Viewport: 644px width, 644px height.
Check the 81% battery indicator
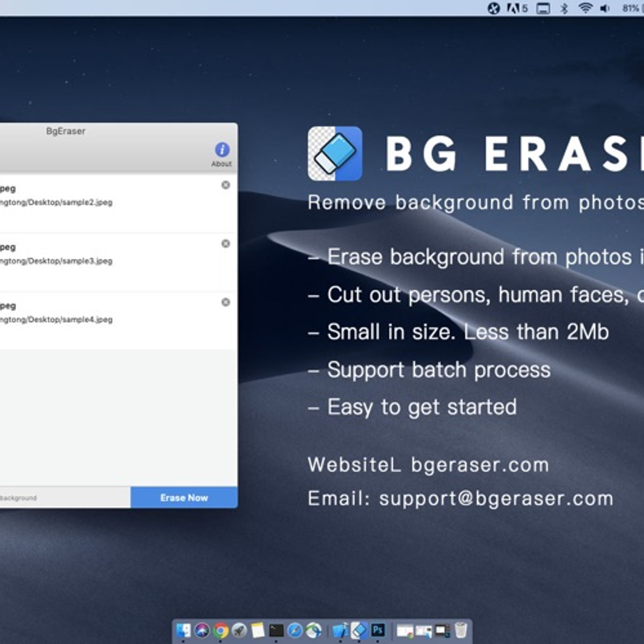(628, 8)
